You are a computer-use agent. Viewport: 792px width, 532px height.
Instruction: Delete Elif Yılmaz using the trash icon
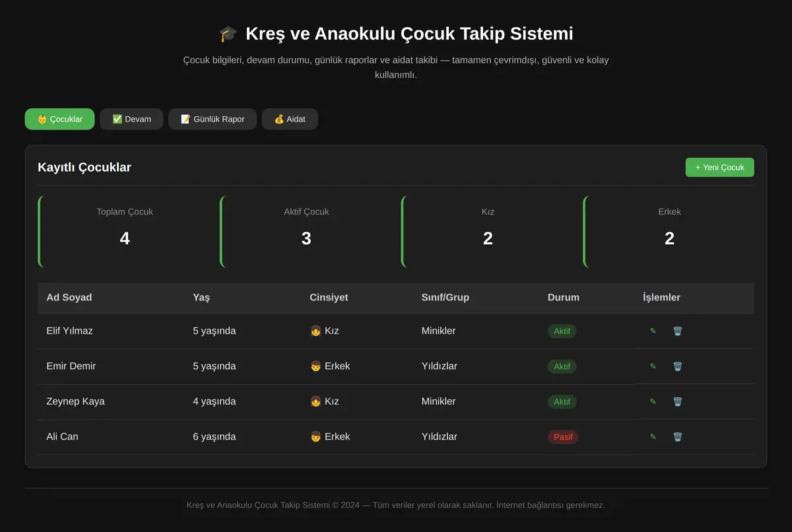[x=677, y=331]
